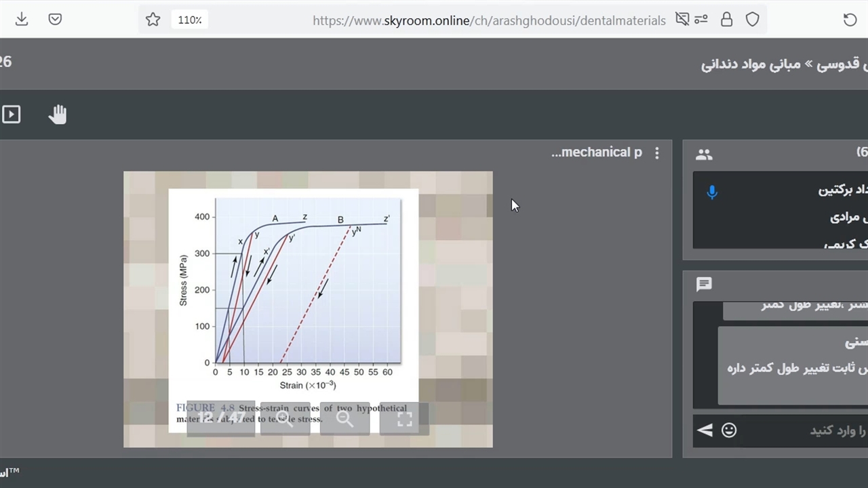Click the send message arrow
Screen dimensions: 868x488
(x=705, y=430)
